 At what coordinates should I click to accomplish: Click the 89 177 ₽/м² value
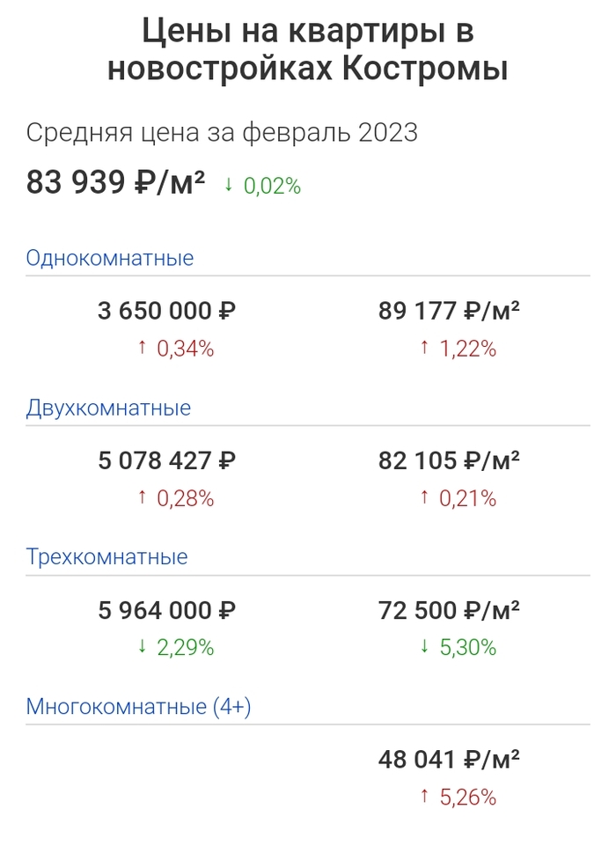click(449, 311)
